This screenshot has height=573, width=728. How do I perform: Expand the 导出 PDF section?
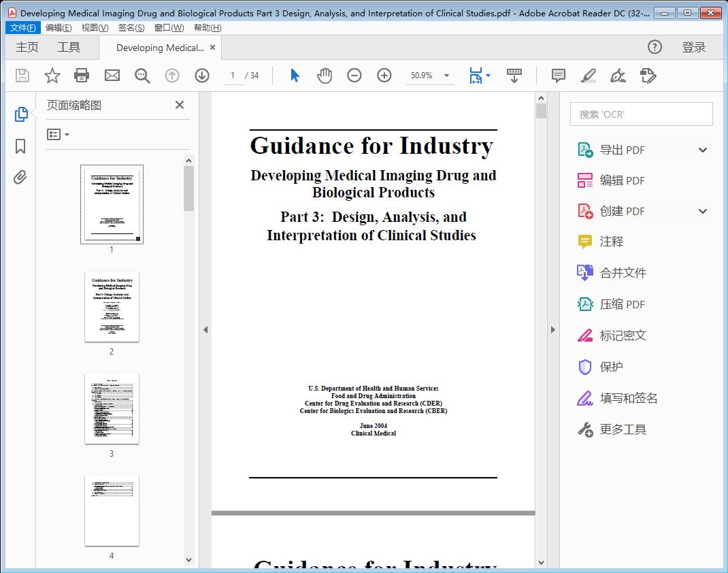tap(702, 150)
